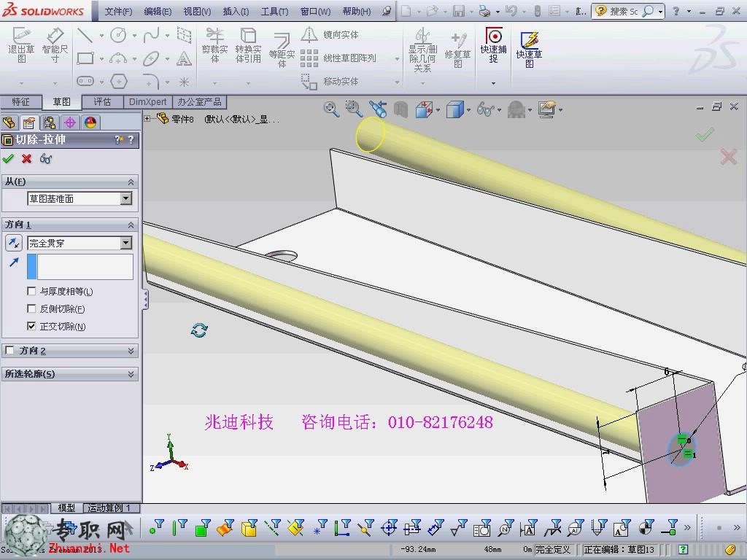
Task: Activate the 快速草图 rapid sketch tool
Action: (x=530, y=50)
